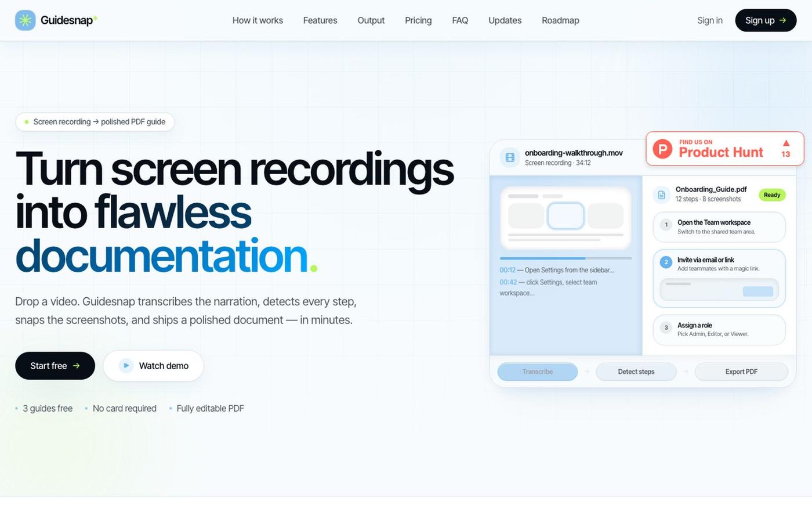Screen dimensions: 812x508
Task: Click the green Ready status badge
Action: point(772,195)
